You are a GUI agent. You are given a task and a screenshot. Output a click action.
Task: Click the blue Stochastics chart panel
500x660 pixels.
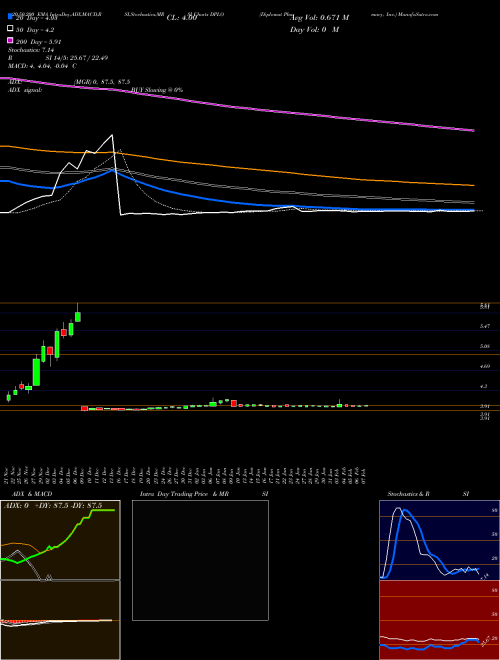(439, 540)
